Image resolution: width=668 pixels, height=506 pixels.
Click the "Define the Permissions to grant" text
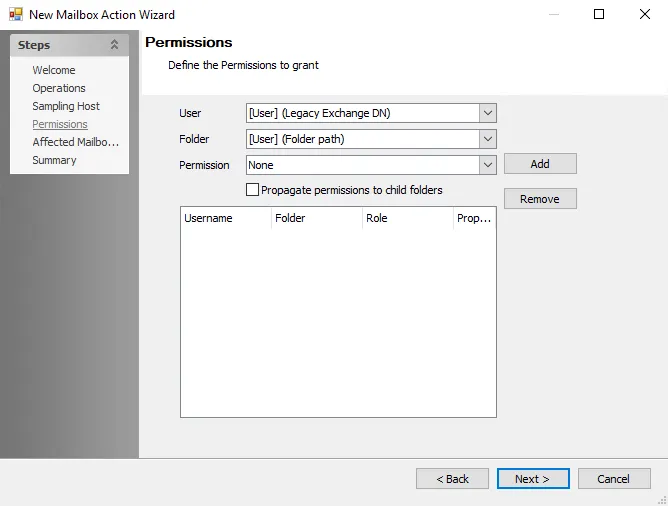(243, 65)
